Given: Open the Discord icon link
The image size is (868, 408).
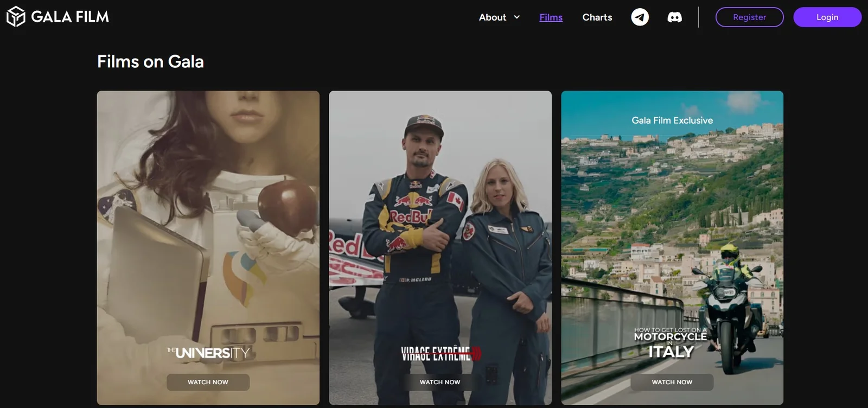Looking at the screenshot, I should pyautogui.click(x=674, y=17).
